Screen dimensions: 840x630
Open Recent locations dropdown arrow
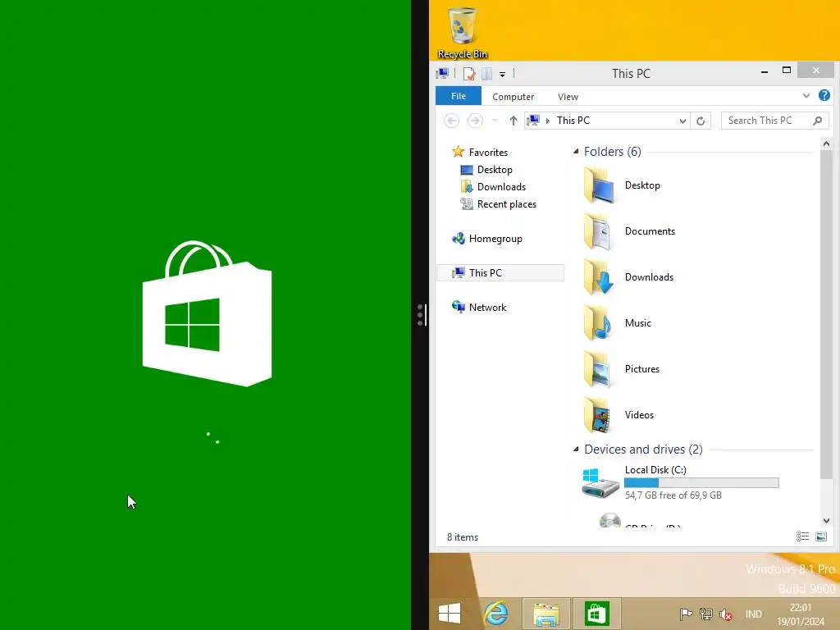(495, 121)
